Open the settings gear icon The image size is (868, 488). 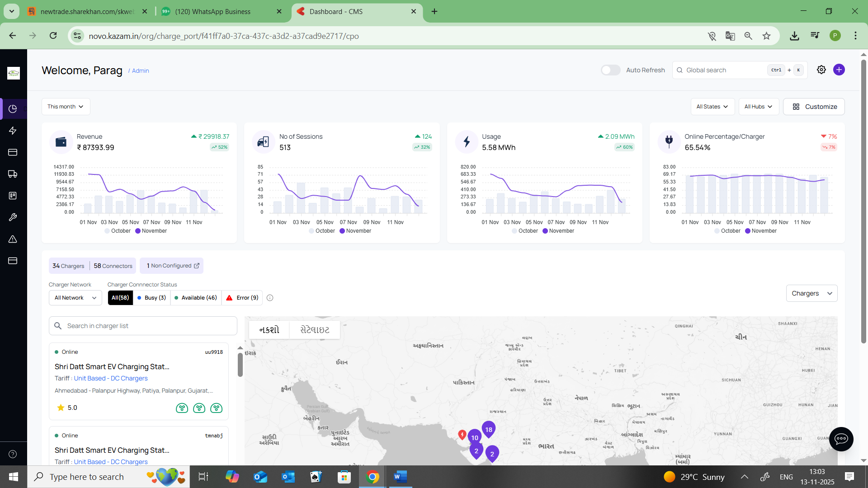coord(821,70)
